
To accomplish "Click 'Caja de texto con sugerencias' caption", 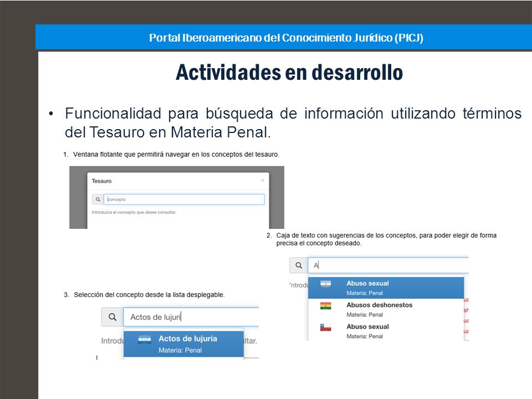I will (x=386, y=239).
